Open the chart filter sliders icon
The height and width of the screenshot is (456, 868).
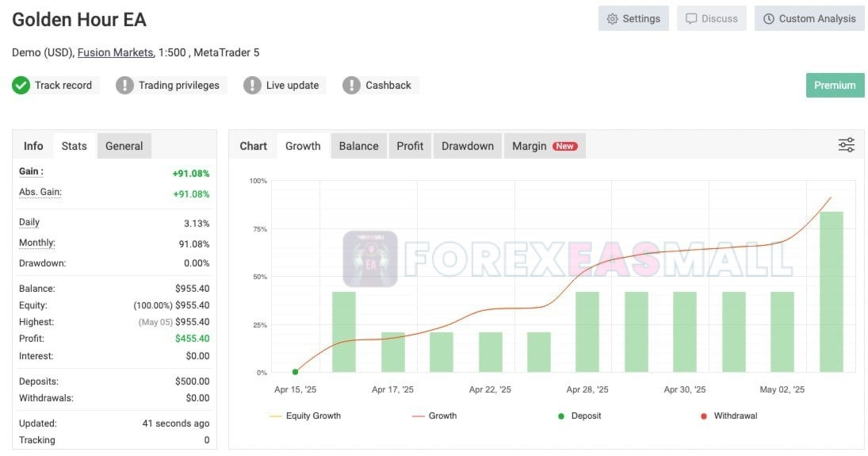pyautogui.click(x=846, y=145)
